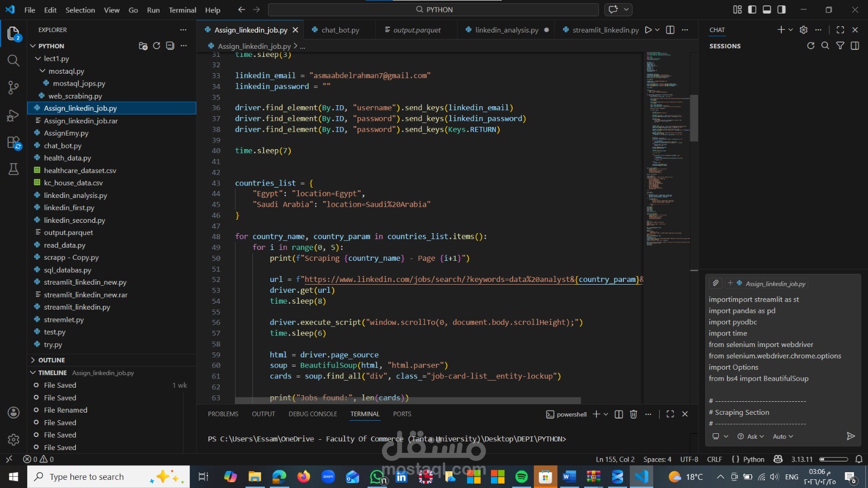868x488 pixels.
Task: Maximize the terminal panel size
Action: (x=670, y=414)
